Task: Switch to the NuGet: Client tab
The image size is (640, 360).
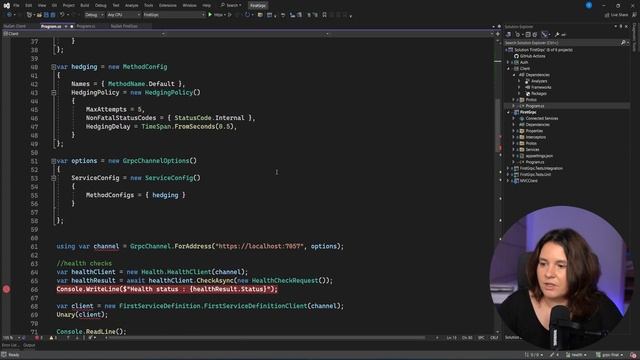Action: point(15,26)
